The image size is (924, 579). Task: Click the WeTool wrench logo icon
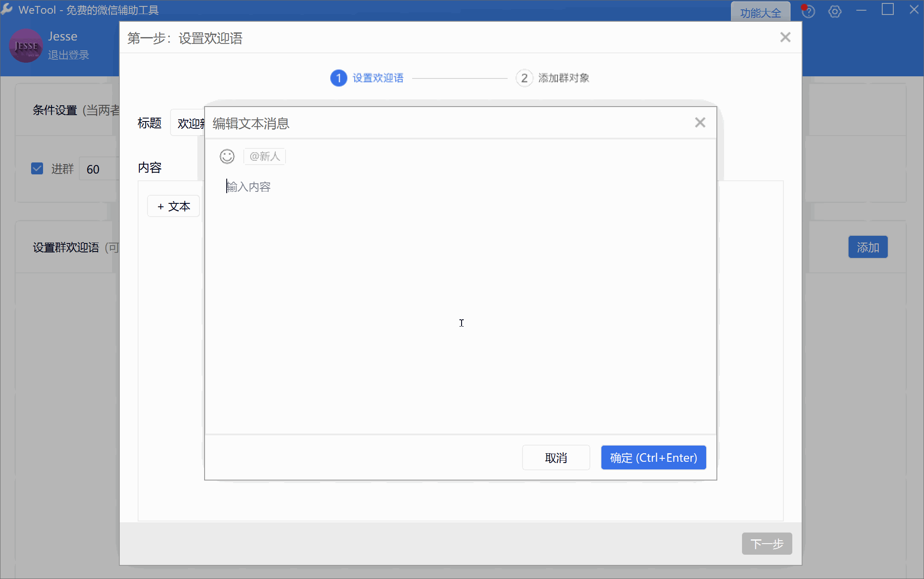point(7,9)
